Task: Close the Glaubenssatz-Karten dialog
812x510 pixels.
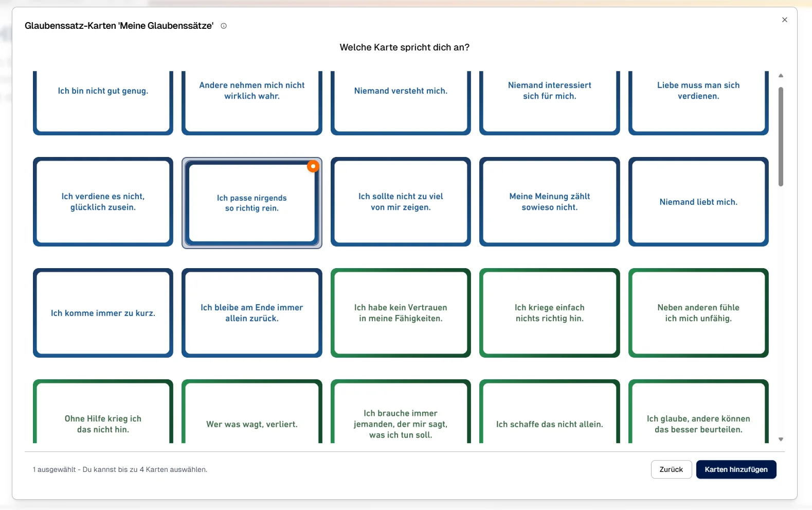Action: (784, 20)
